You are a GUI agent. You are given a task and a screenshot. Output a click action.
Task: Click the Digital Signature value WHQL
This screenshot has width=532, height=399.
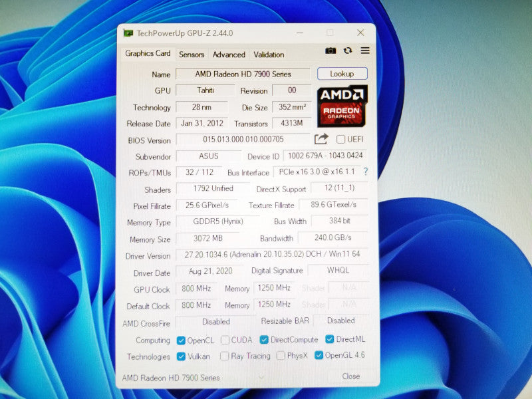tap(338, 270)
